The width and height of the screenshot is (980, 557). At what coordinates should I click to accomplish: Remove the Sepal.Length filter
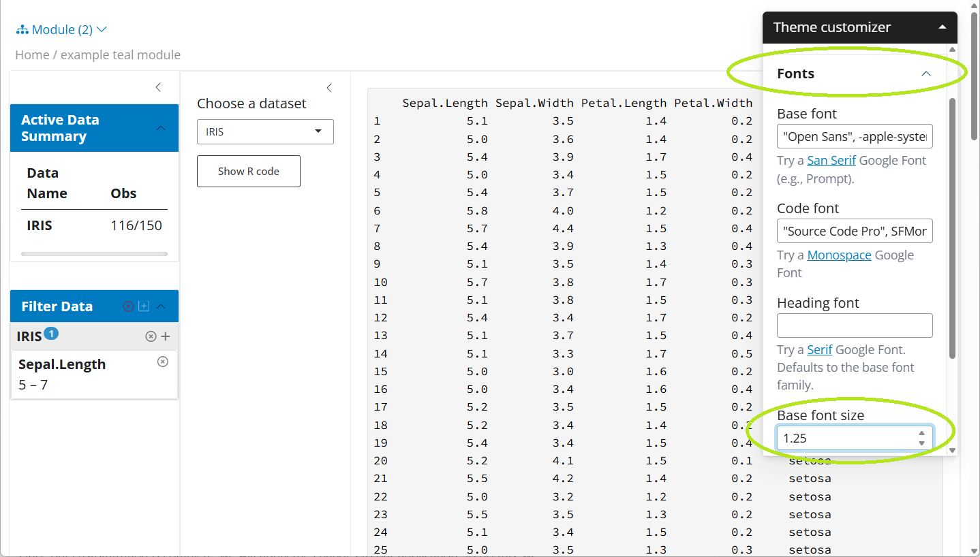(x=163, y=362)
